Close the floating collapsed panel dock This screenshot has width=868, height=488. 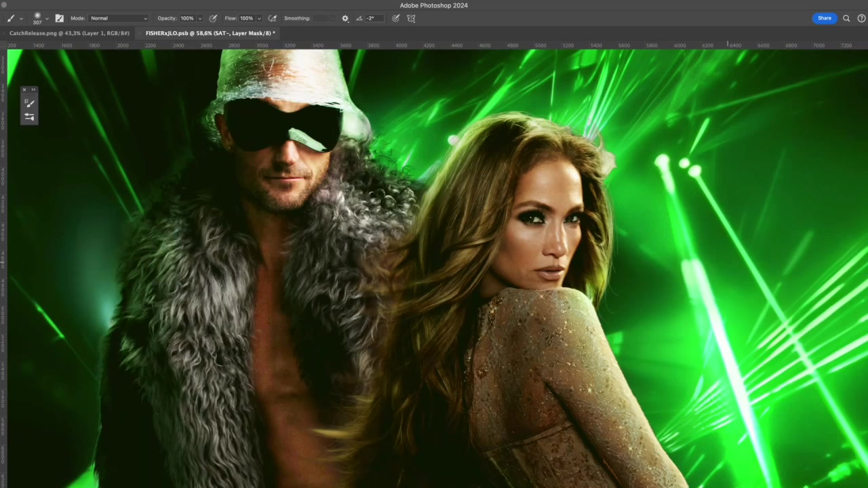(x=24, y=89)
